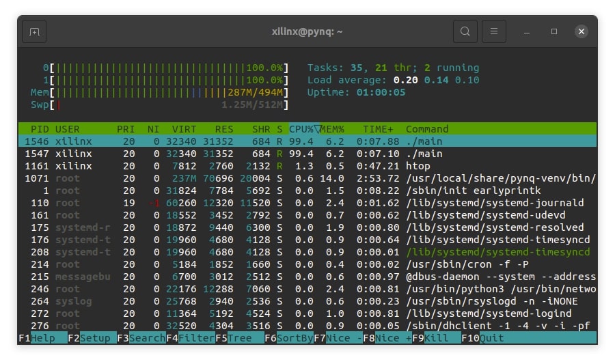Select the green systemd-timesyncd thread PID 208
615x364 pixels.
coord(307,252)
